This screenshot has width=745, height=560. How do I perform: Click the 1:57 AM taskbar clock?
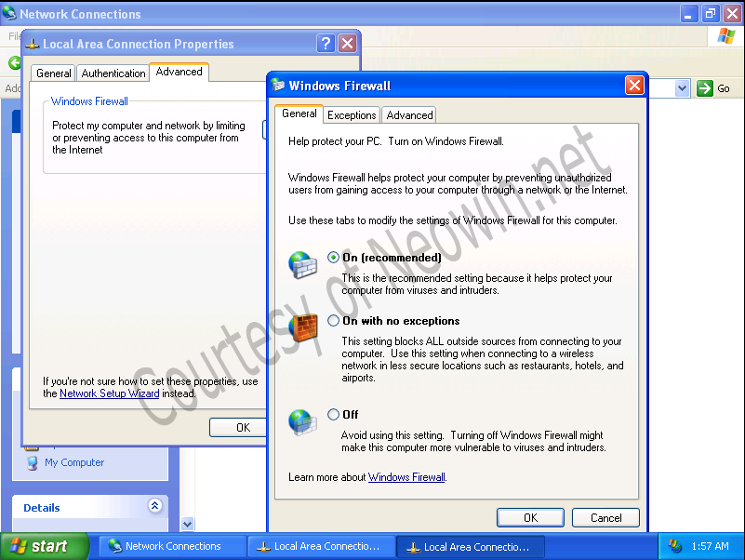coord(710,546)
